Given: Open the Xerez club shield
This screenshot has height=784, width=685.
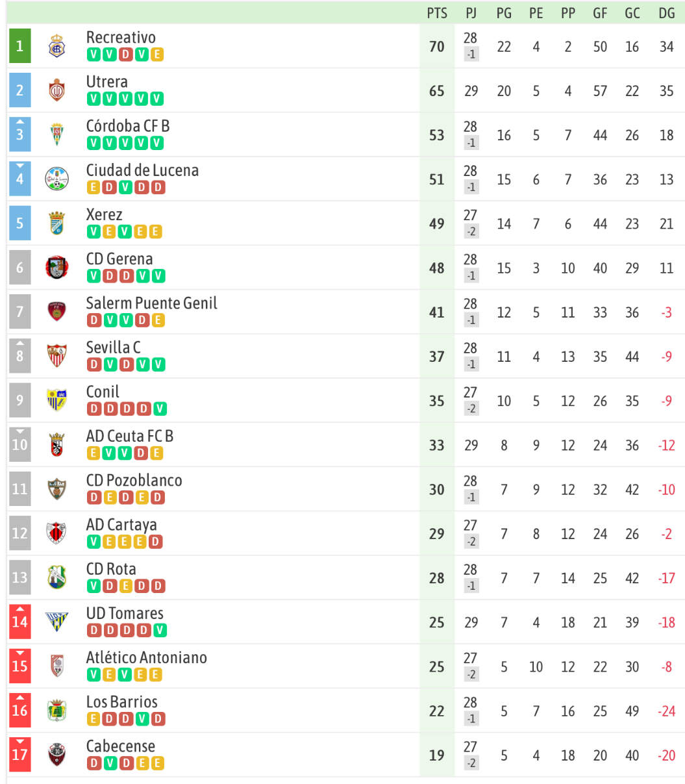Looking at the screenshot, I should pyautogui.click(x=57, y=223).
